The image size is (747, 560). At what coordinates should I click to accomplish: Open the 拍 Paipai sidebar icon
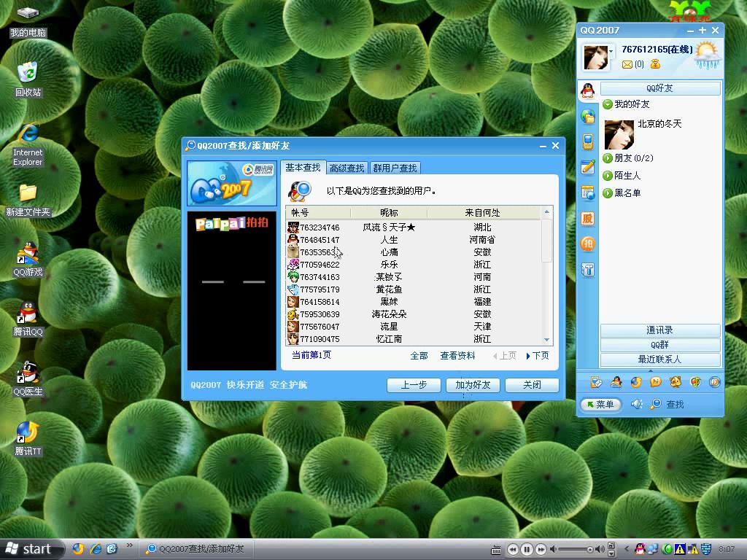click(x=588, y=244)
